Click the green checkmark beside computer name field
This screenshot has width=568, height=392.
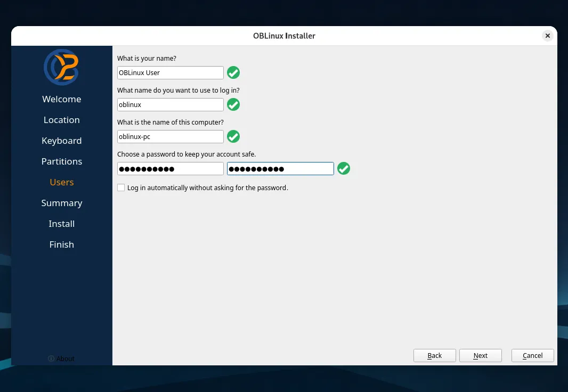coord(233,136)
